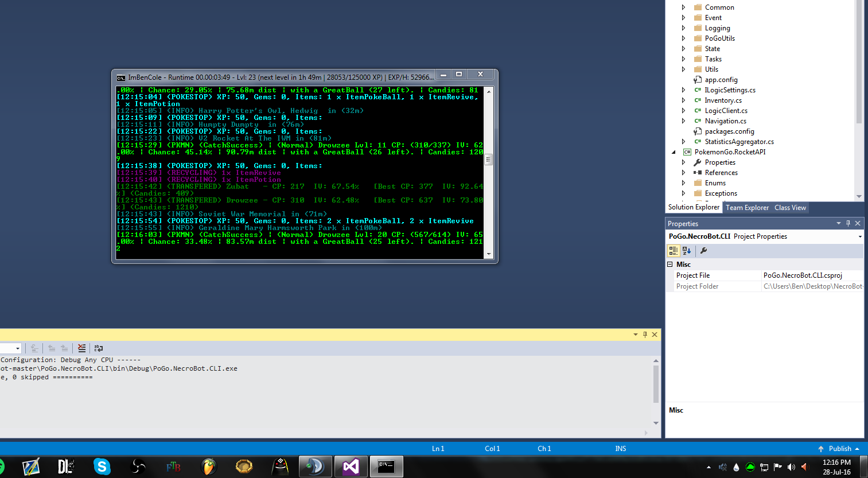Expand the Common folder
Screen dimensions: 868x478
[x=683, y=7]
